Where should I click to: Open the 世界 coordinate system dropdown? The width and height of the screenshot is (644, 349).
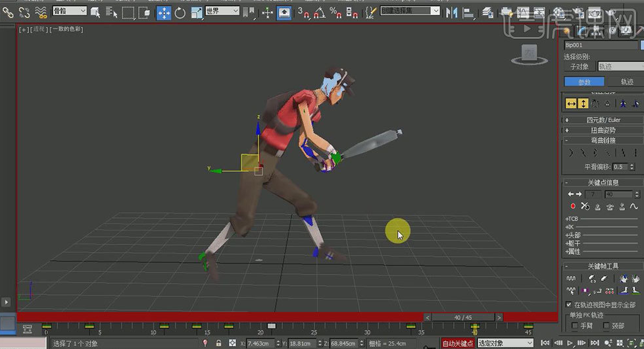222,11
